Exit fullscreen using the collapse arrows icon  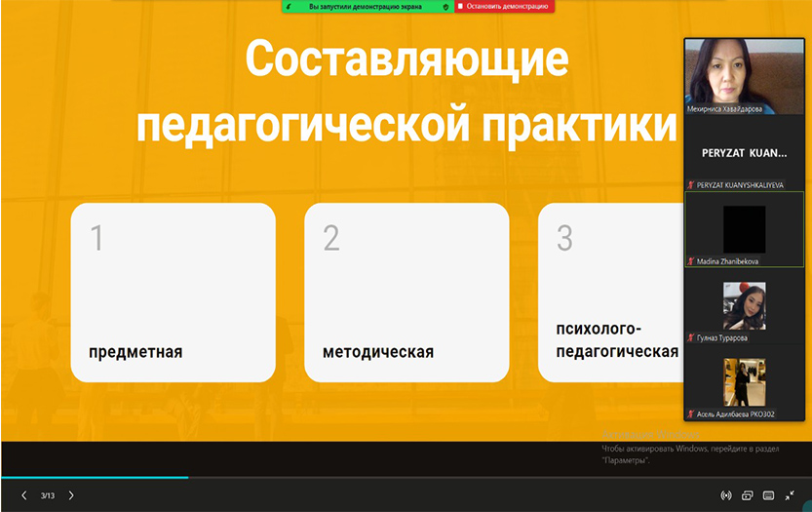(x=790, y=495)
